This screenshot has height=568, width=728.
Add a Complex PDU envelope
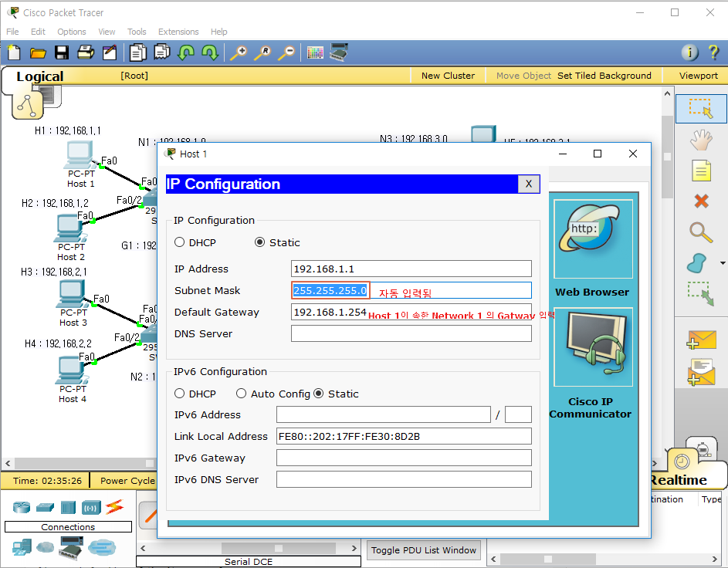click(701, 372)
